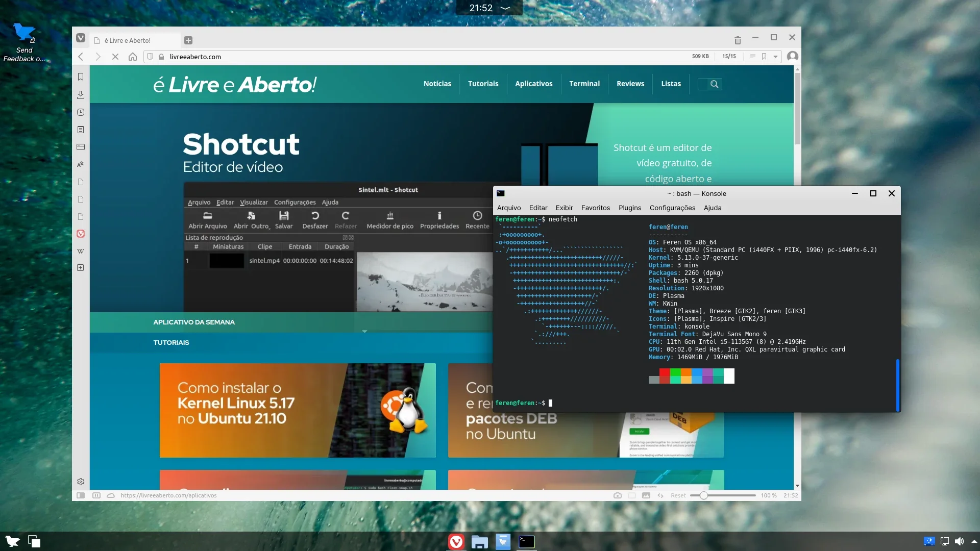Open Konsole Configurações menu
This screenshot has height=551, width=980.
coord(672,208)
